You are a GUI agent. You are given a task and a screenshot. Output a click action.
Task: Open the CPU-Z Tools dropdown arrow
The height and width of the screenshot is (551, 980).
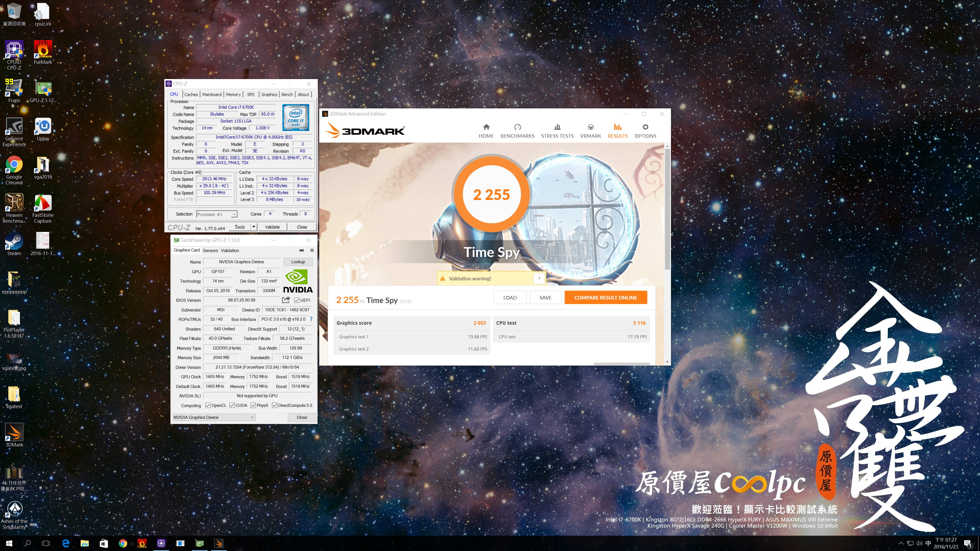pos(254,227)
